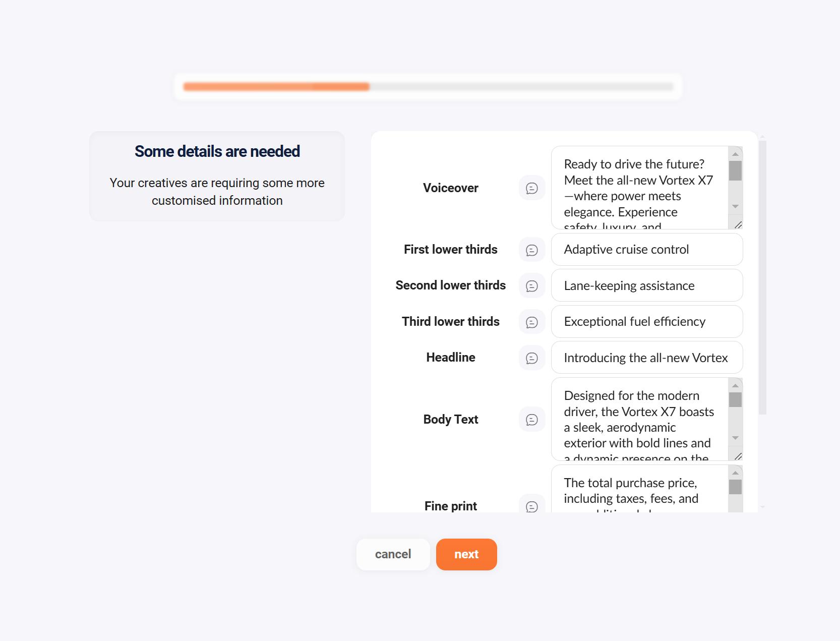Cancel the details form
The image size is (840, 641).
click(x=393, y=554)
